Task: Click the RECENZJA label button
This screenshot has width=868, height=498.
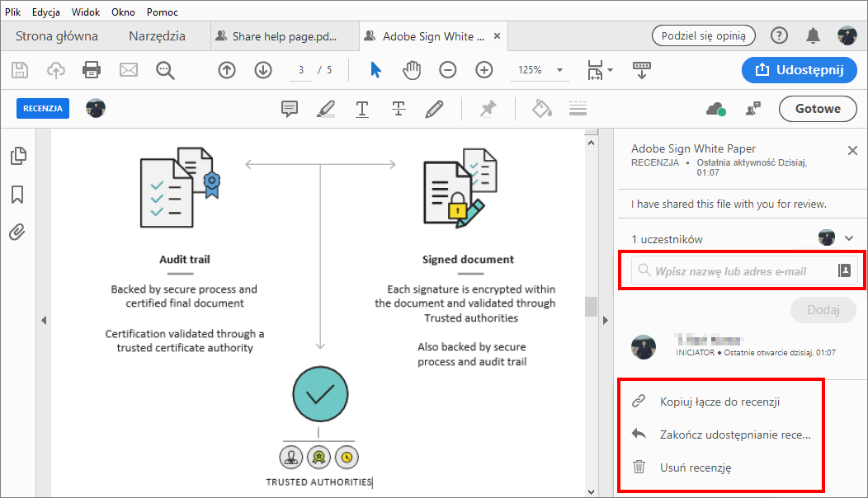Action: click(43, 109)
